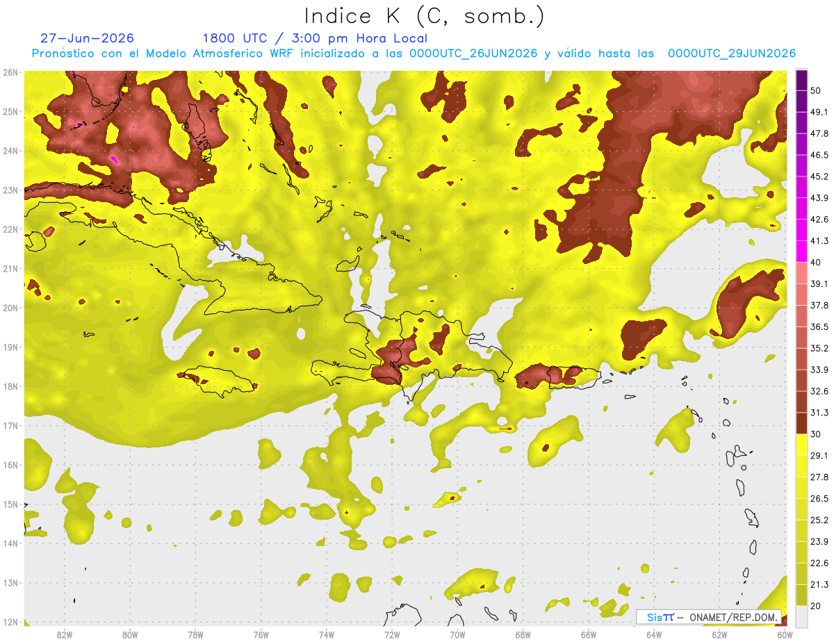Click the '74W' longitude axis label

pyautogui.click(x=327, y=635)
